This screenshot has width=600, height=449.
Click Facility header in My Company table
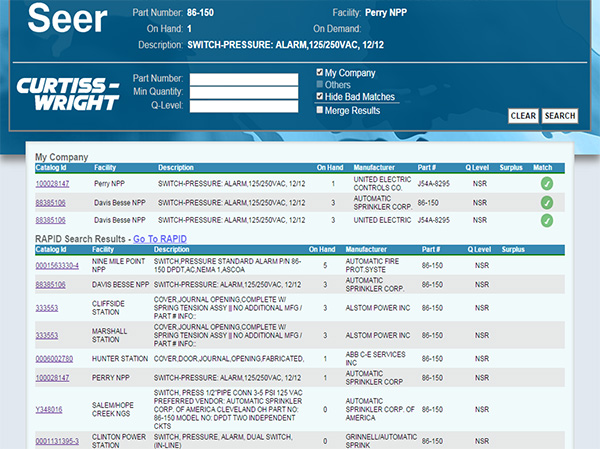pos(105,168)
